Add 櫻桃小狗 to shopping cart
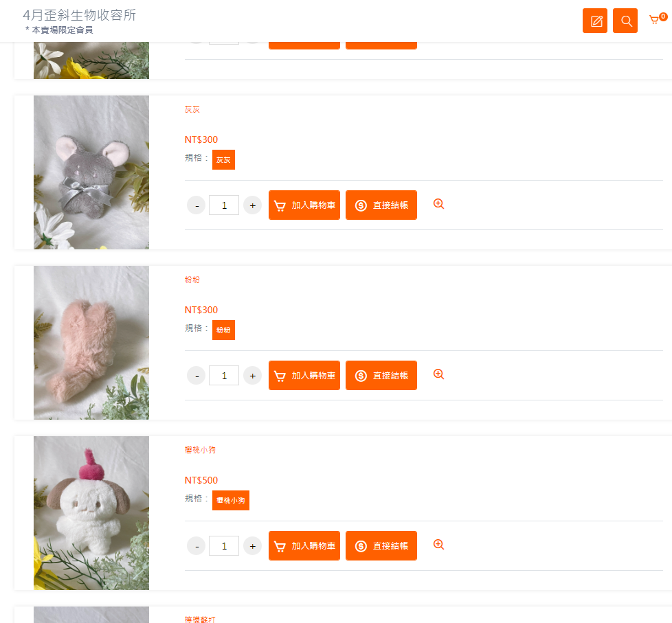Image resolution: width=672 pixels, height=623 pixels. (304, 546)
